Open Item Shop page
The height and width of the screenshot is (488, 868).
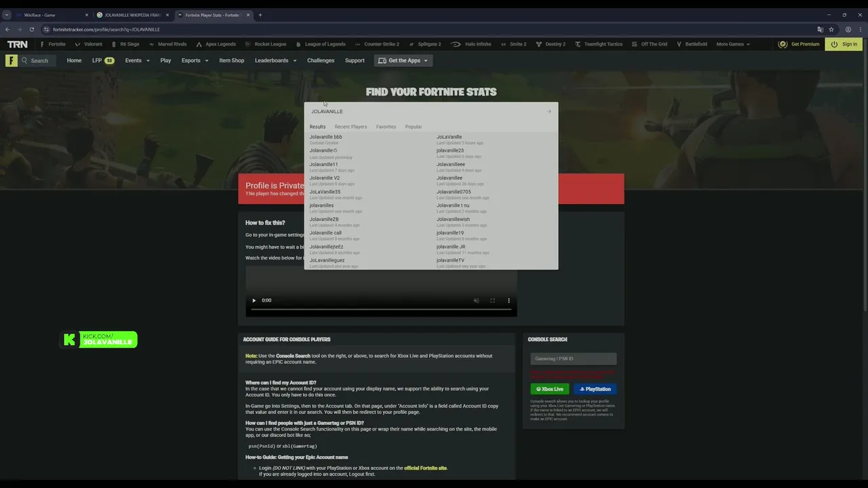click(231, 60)
